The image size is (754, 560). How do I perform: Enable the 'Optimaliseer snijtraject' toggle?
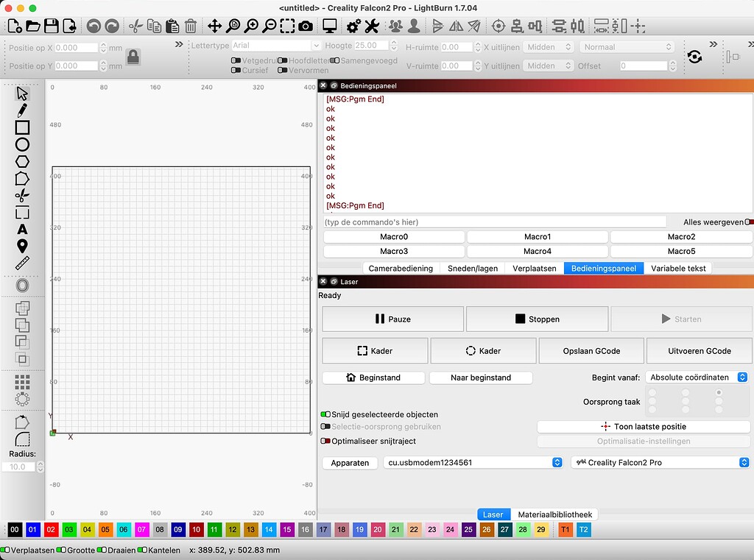(325, 442)
